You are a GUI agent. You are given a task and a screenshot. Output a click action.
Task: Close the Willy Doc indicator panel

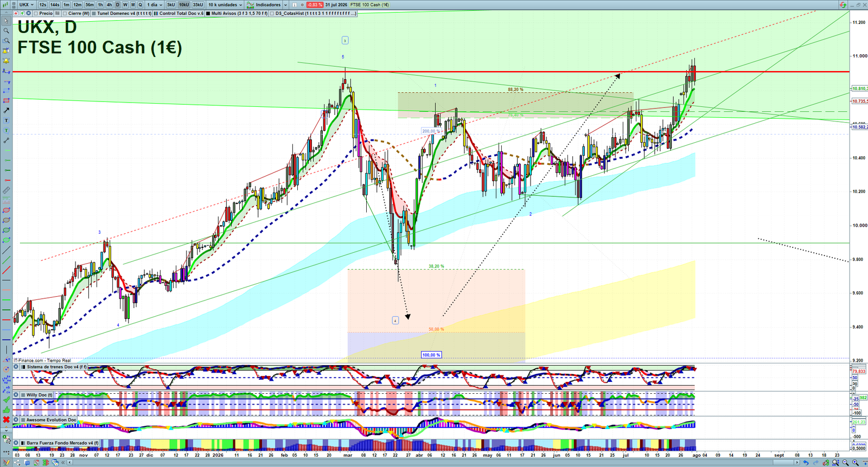tap(16, 395)
